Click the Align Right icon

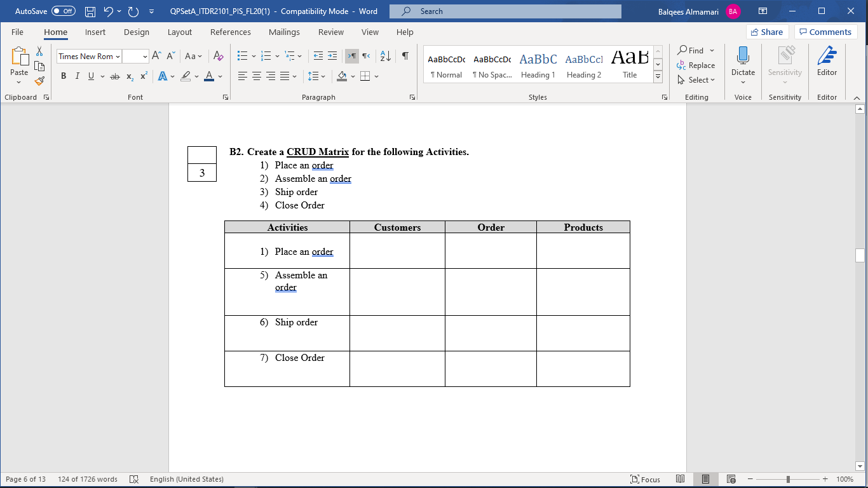click(x=271, y=76)
